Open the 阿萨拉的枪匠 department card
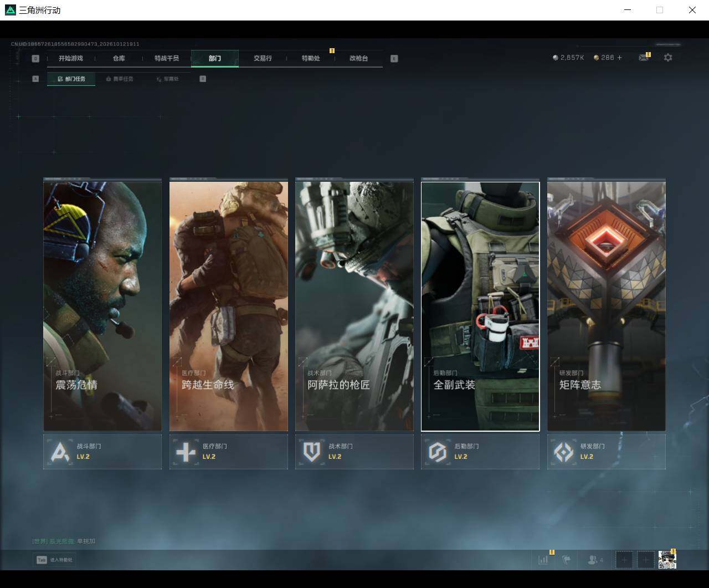 (x=354, y=306)
